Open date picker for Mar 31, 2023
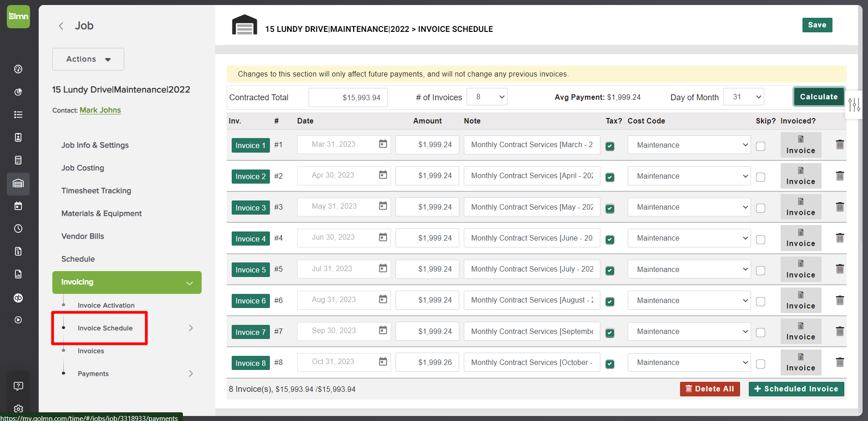Viewport: 868px width, 421px height. point(383,144)
